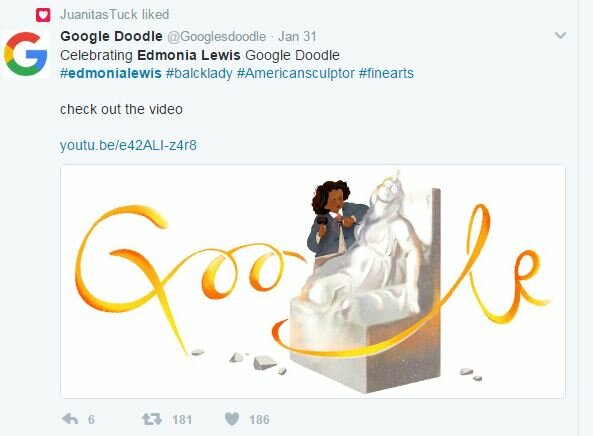
Task: Click the red heart liked badge icon
Action: pos(43,15)
